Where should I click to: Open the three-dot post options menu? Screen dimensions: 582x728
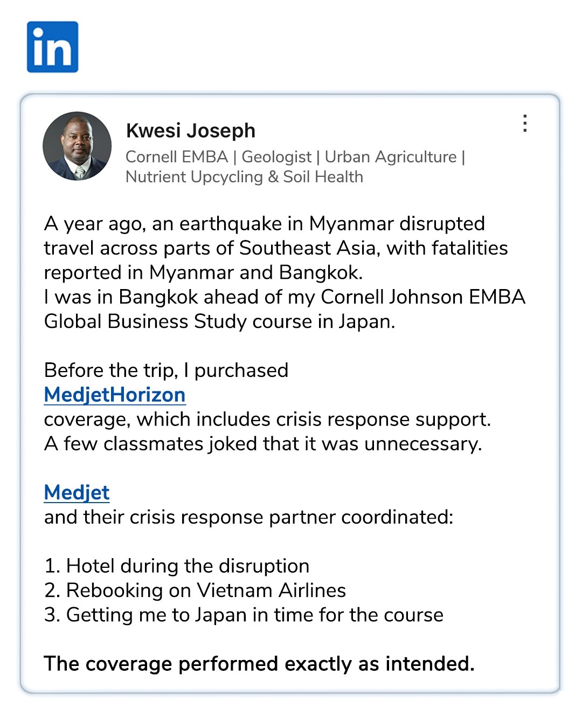pyautogui.click(x=525, y=123)
